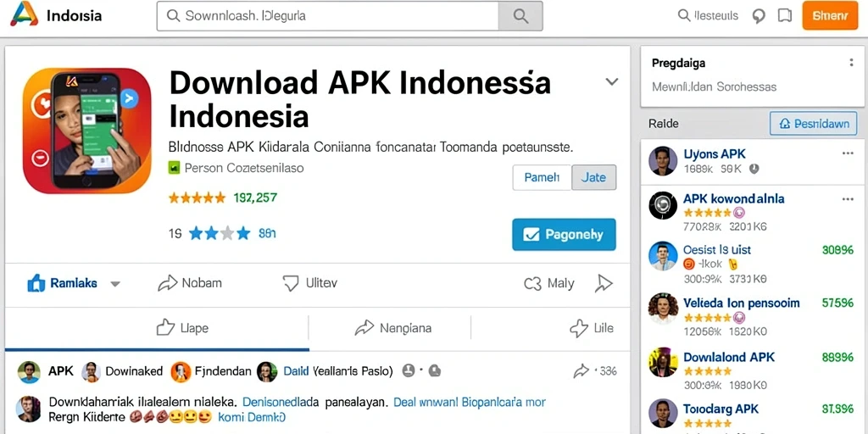Click the Reide label
The height and width of the screenshot is (434, 868).
663,124
